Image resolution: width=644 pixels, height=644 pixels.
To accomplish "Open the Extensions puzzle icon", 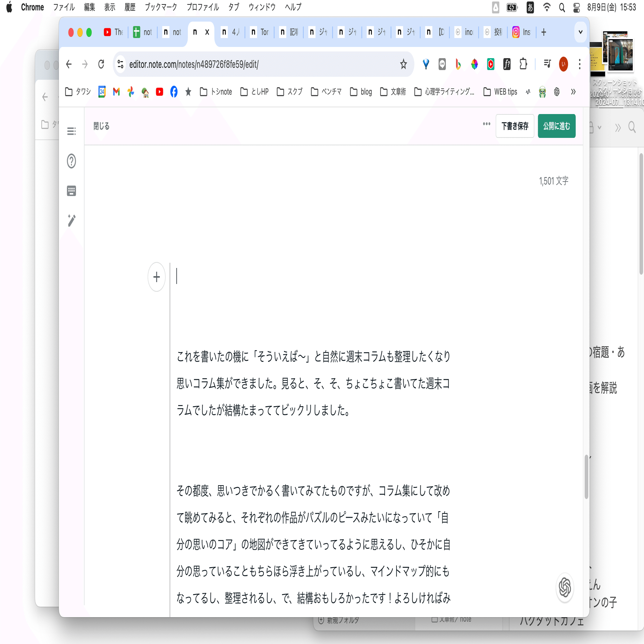I will [523, 64].
